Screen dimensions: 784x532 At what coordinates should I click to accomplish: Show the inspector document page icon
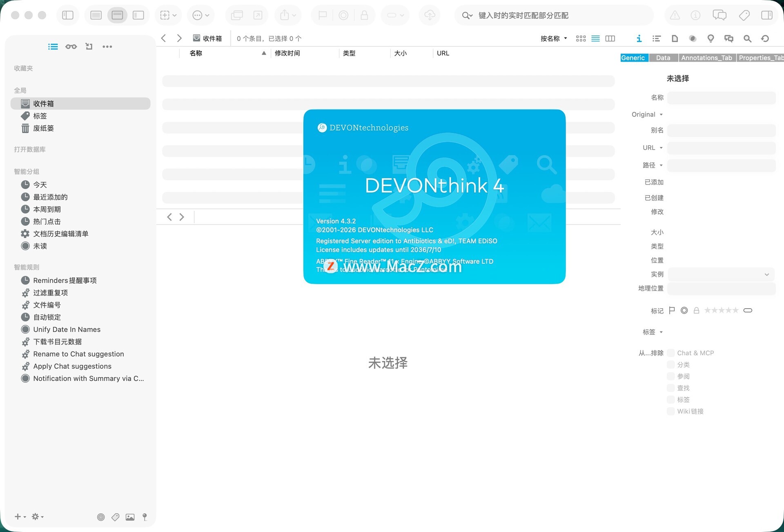click(x=675, y=38)
